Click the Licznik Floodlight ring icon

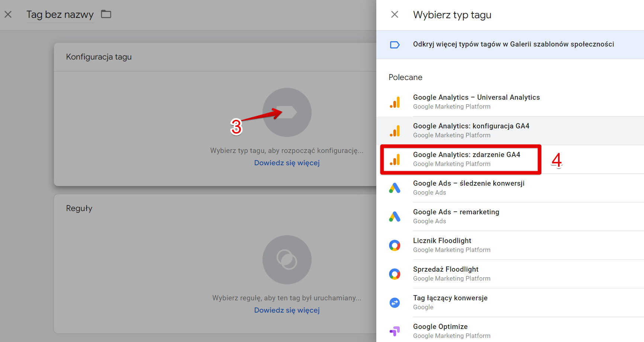[x=395, y=245]
